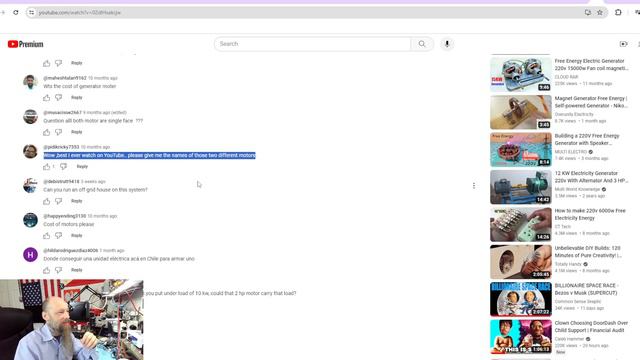The image size is (640, 360).
Task: Reply to the 'Wow ,best I ever watch' comment
Action: (x=82, y=167)
